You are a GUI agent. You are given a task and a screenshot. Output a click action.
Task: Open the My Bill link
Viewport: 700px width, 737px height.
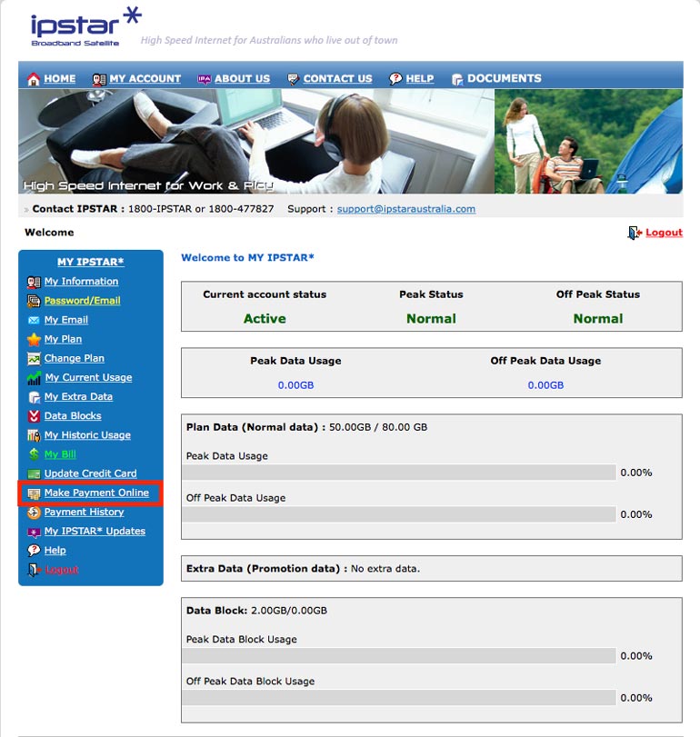coord(60,454)
